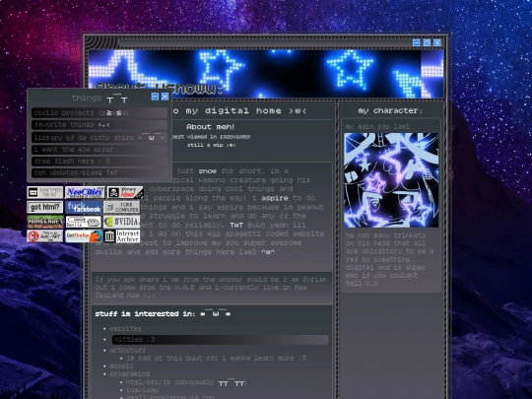Click the "programing" list item
The image size is (532, 399).
coord(130,374)
